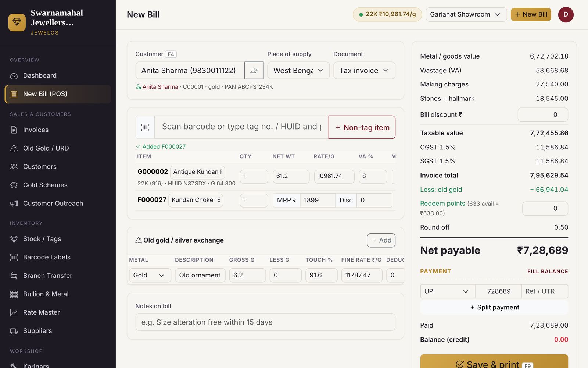Click the Bill discount field
Viewport: 588px width, 368px height.
coord(543,115)
